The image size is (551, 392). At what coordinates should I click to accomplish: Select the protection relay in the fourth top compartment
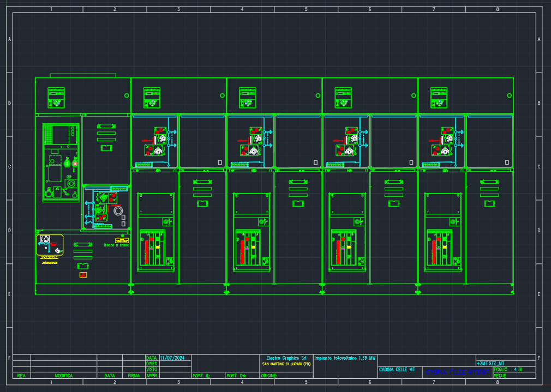343,98
